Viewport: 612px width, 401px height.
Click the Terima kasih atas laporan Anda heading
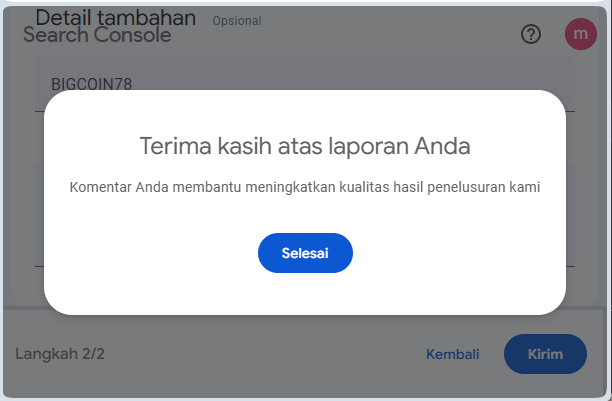305,146
